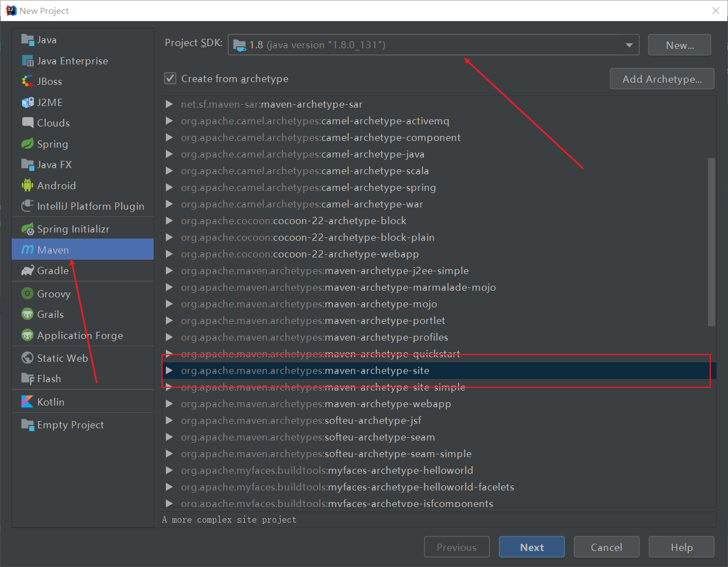Select myfaces-archetype-helloworld row

pyautogui.click(x=439, y=470)
